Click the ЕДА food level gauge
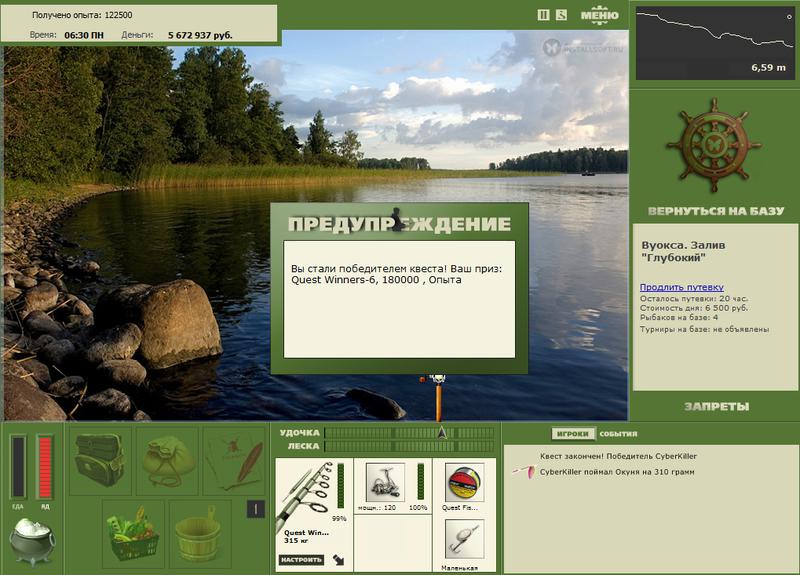800x575 pixels. pyautogui.click(x=18, y=466)
